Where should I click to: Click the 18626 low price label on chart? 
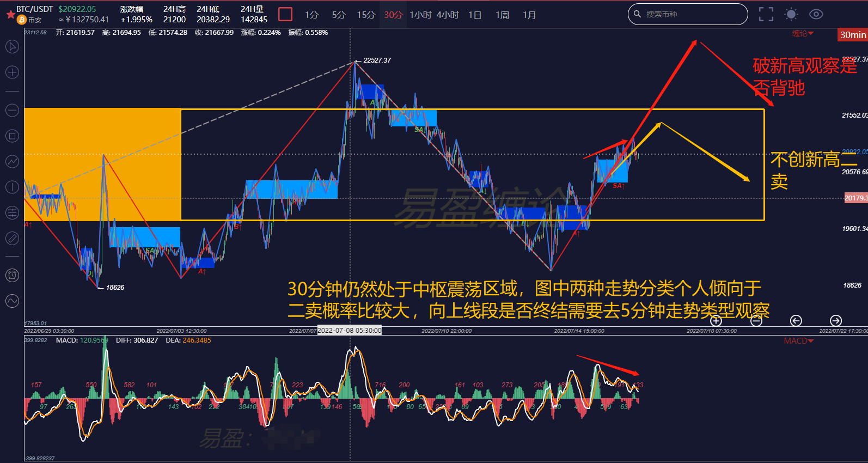[115, 288]
